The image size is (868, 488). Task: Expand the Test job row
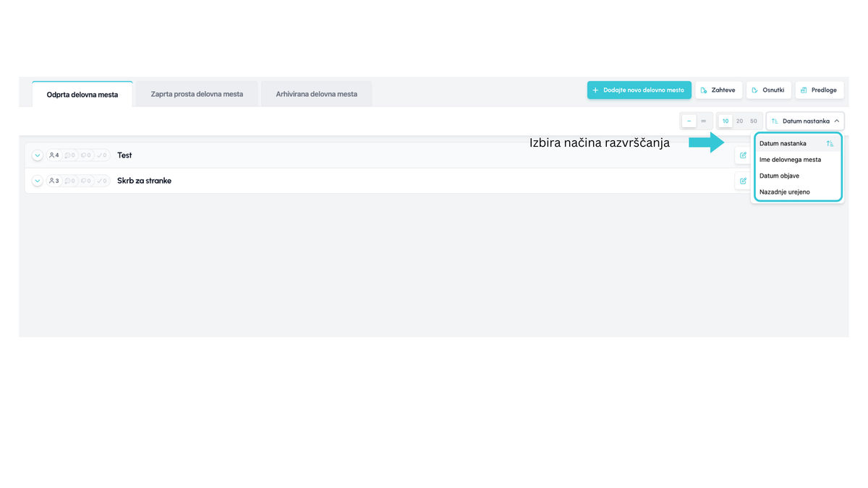pos(38,155)
